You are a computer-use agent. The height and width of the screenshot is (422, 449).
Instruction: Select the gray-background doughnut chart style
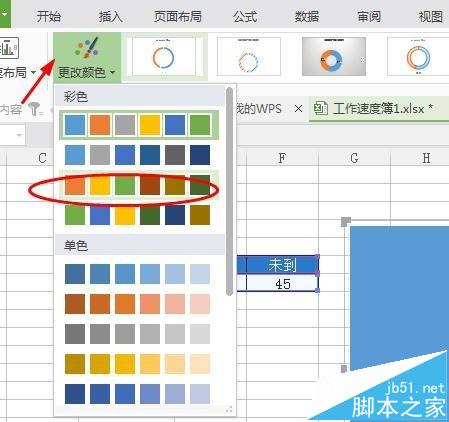pyautogui.click(x=334, y=57)
